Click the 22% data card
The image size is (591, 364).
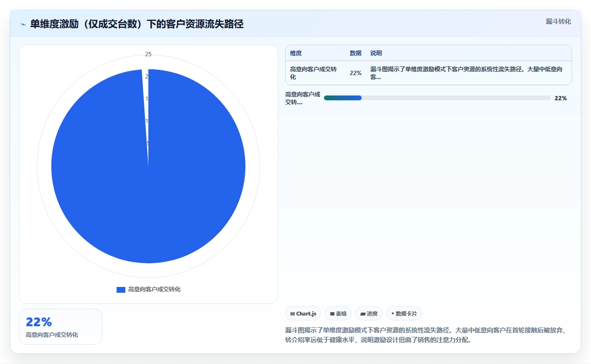click(61, 327)
